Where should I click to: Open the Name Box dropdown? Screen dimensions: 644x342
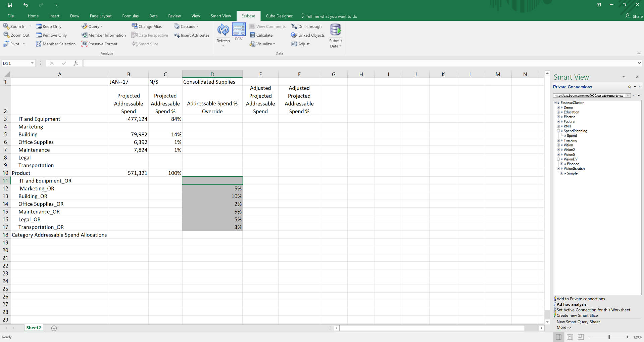tap(32, 63)
